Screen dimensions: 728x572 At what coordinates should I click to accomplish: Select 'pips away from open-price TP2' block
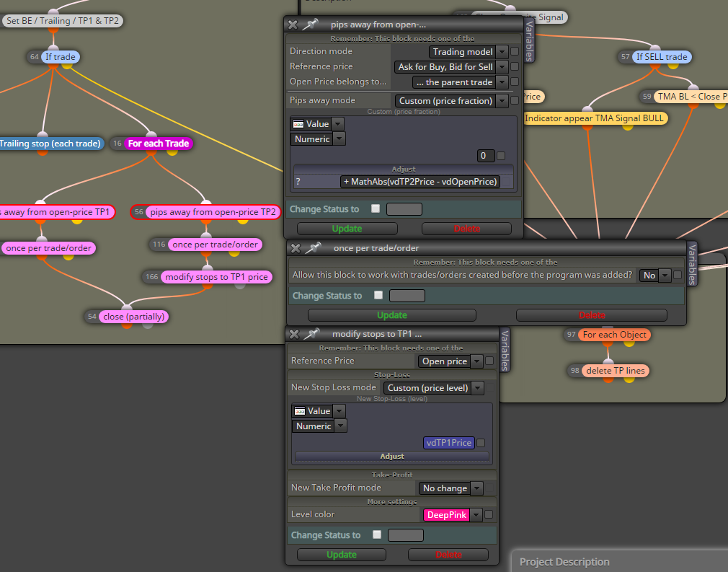tap(213, 212)
